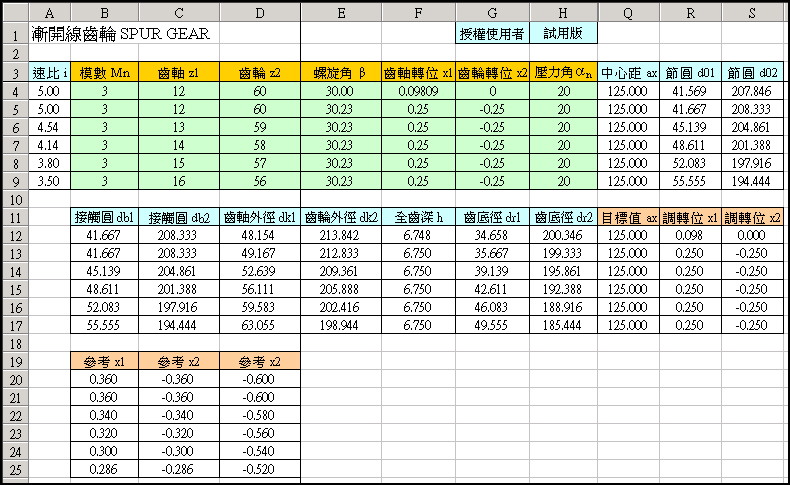Click the reference cell 0.300
This screenshot has height=485, width=790.
(104, 452)
